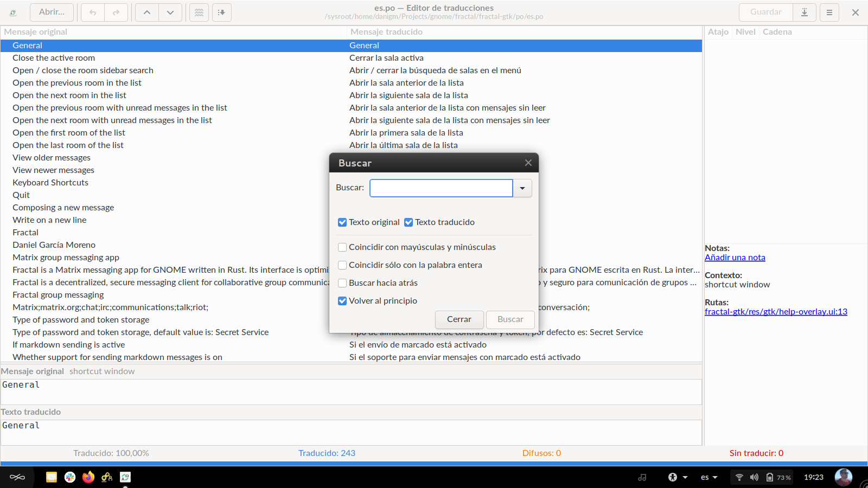
Task: Click the Nivel column header
Action: tap(745, 32)
